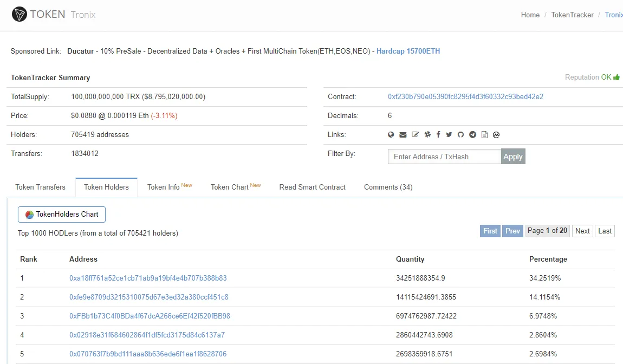
Task: Select quantity value 34251888354.9
Action: (x=420, y=278)
